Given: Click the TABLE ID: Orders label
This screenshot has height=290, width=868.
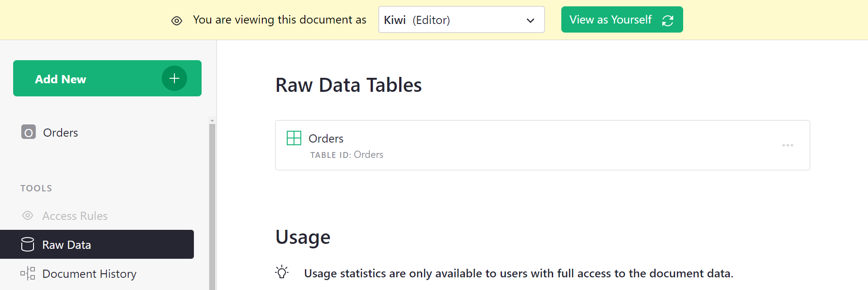Looking at the screenshot, I should point(347,155).
